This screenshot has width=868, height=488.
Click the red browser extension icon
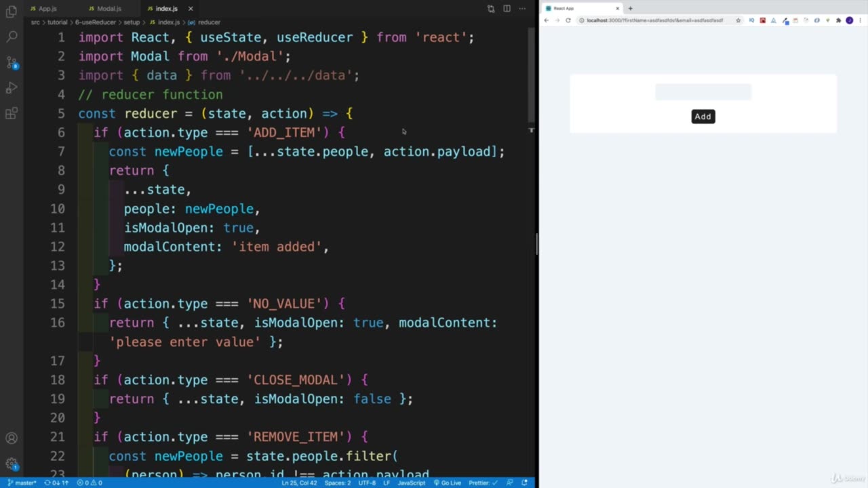click(762, 20)
